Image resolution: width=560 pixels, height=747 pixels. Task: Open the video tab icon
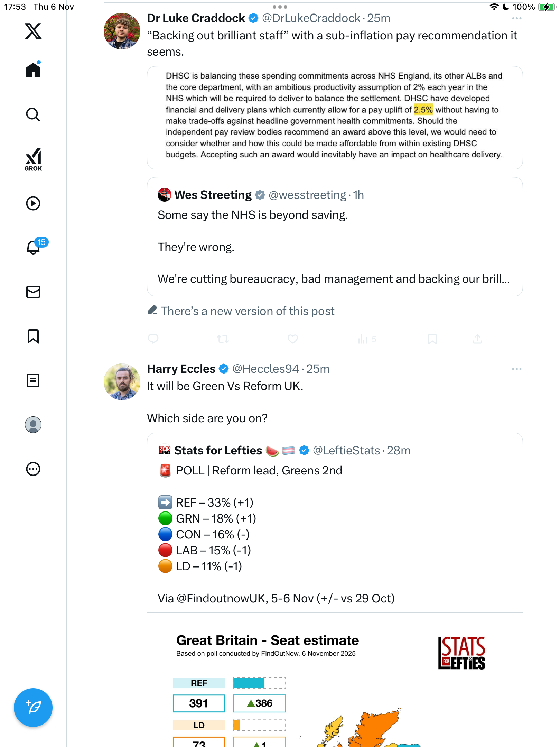(x=33, y=203)
